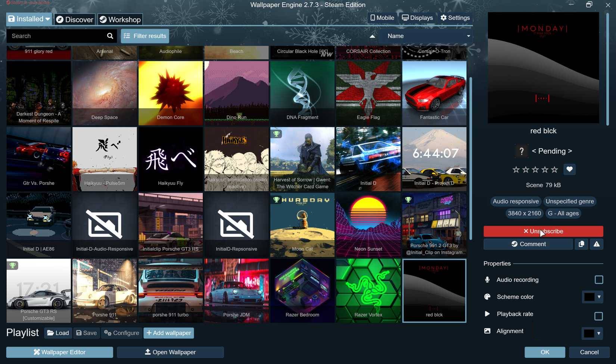Favorite the wallpaper with the heart icon

tap(569, 169)
